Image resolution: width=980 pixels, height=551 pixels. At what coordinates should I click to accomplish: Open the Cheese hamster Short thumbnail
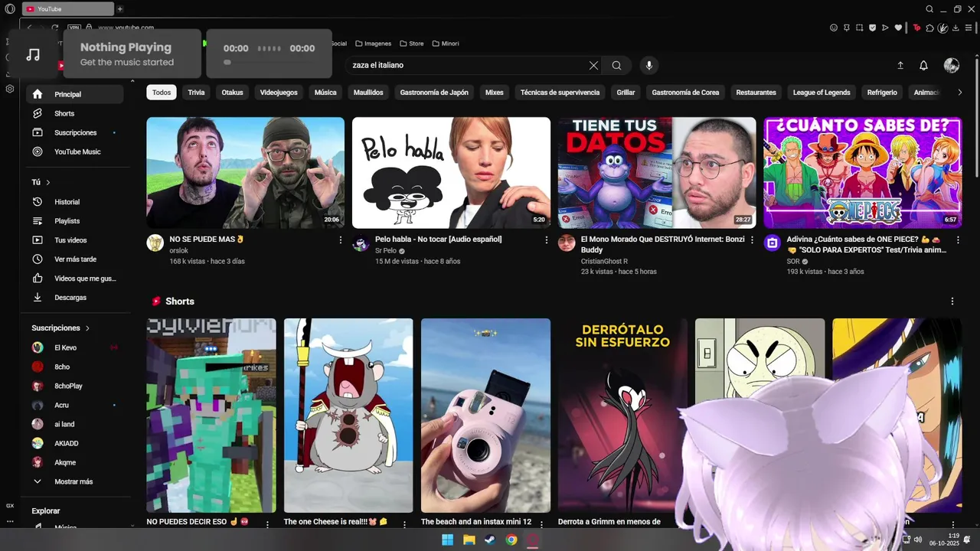(348, 416)
